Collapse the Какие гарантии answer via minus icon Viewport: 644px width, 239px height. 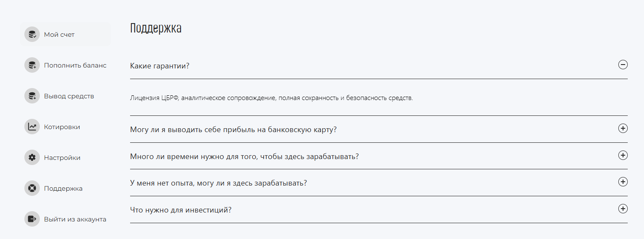coord(623,65)
